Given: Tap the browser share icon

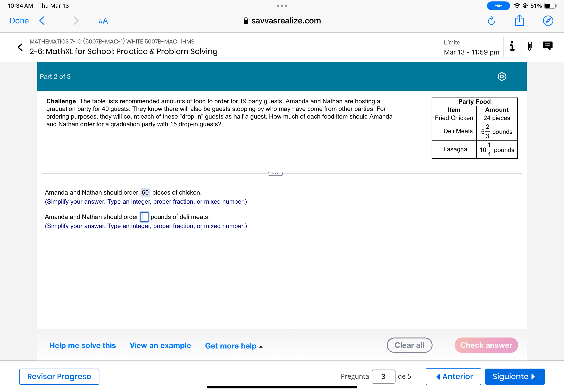Looking at the screenshot, I should (x=519, y=21).
